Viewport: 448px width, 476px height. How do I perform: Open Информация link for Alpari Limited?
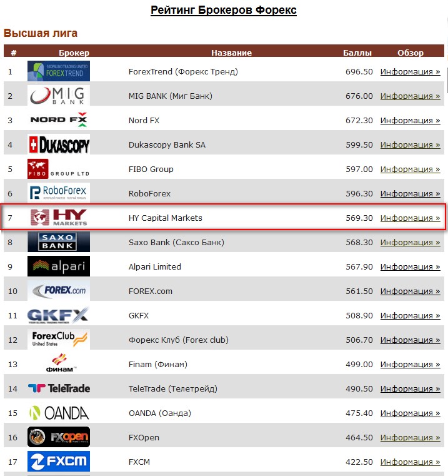coord(410,267)
